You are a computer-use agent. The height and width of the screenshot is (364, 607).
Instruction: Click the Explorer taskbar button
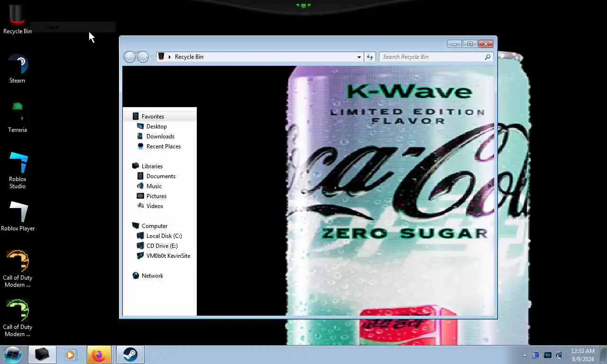[x=42, y=355]
